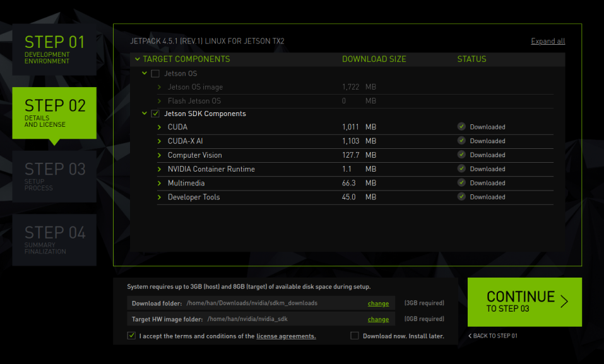
Task: Select Step 02 Details and License
Action: (54, 113)
